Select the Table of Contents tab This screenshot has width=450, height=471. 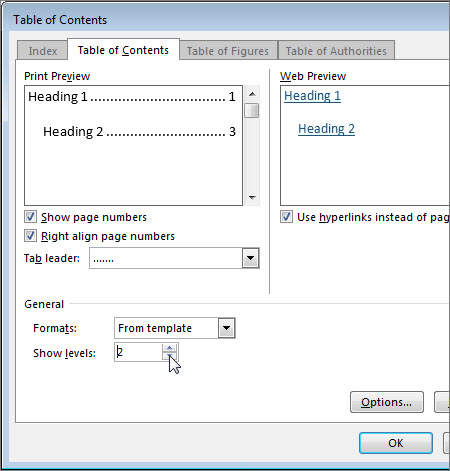pos(123,50)
